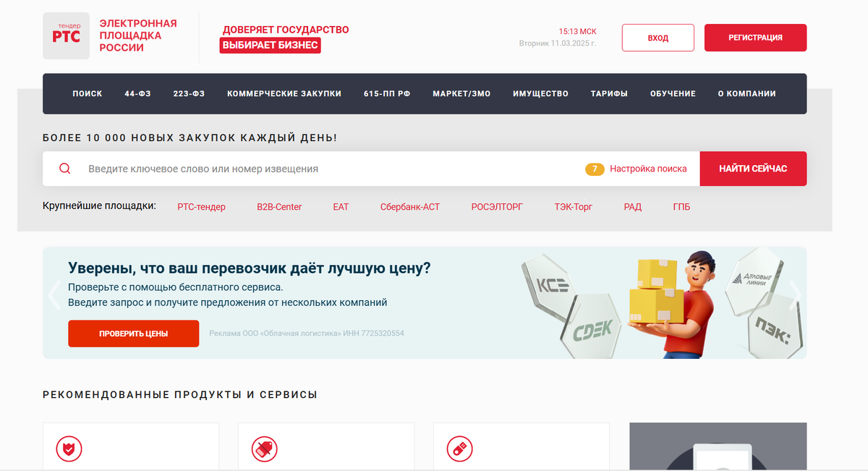Show next banner slide arrow
The image size is (868, 471).
795,295
